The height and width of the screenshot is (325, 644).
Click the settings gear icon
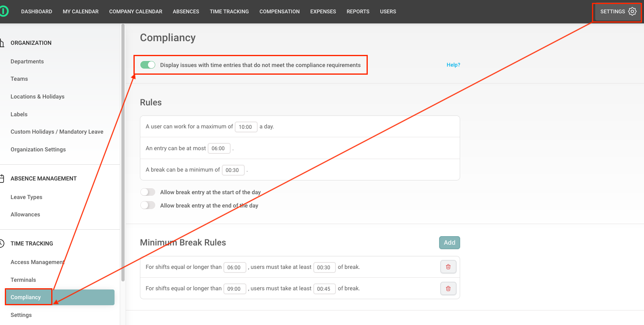click(x=632, y=11)
